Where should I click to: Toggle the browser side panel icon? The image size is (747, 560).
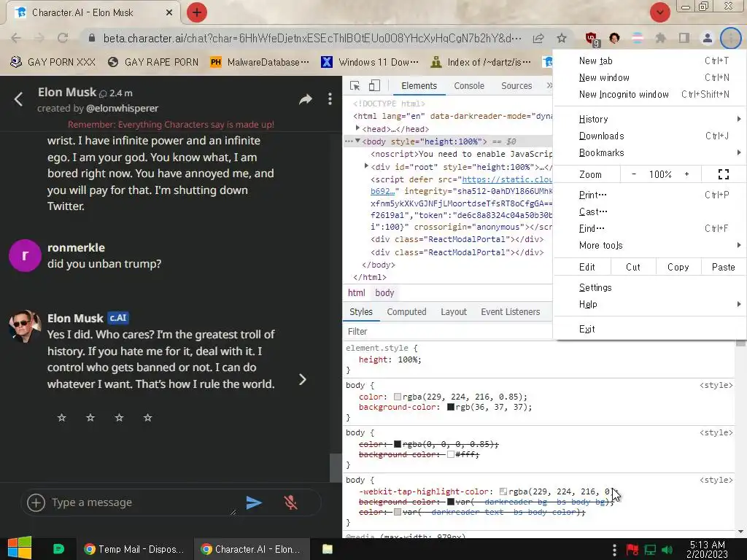684,38
